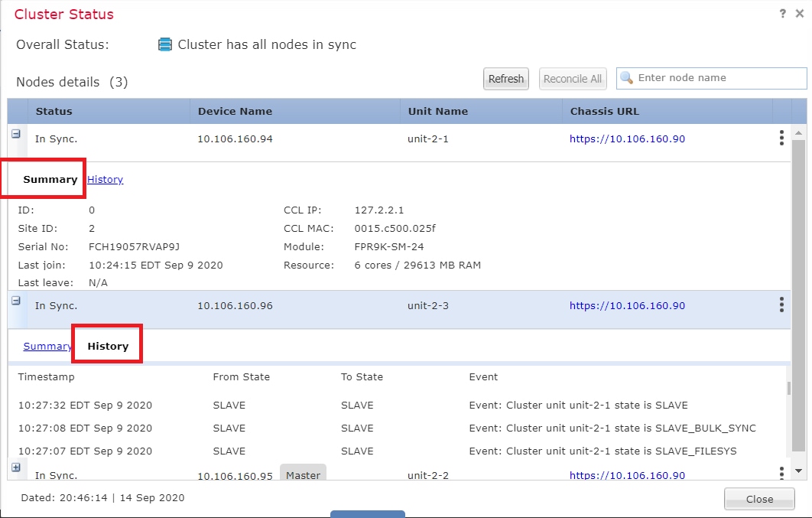Click CCL MAC value 0015.c500.025f
Image resolution: width=812 pixels, height=518 pixels.
point(395,228)
